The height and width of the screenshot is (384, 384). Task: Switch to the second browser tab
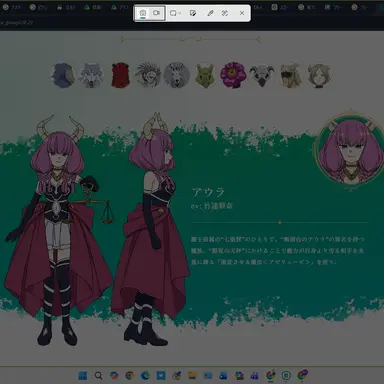click(39, 7)
